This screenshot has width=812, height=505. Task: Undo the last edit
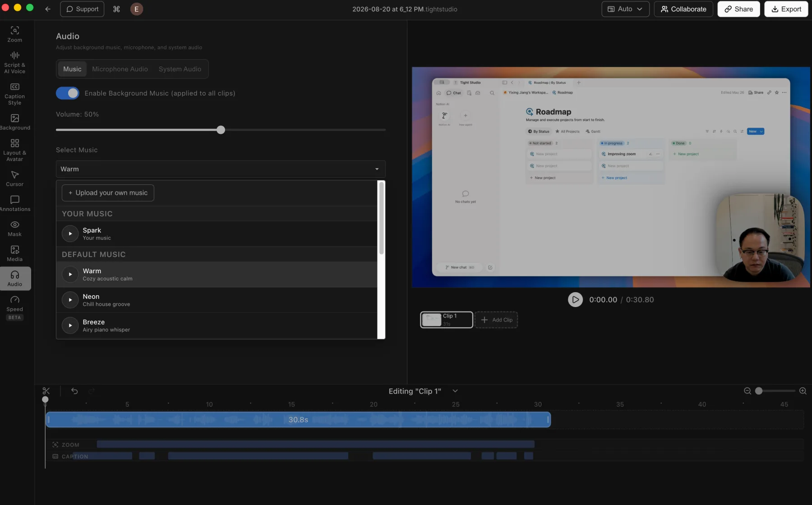pyautogui.click(x=74, y=391)
